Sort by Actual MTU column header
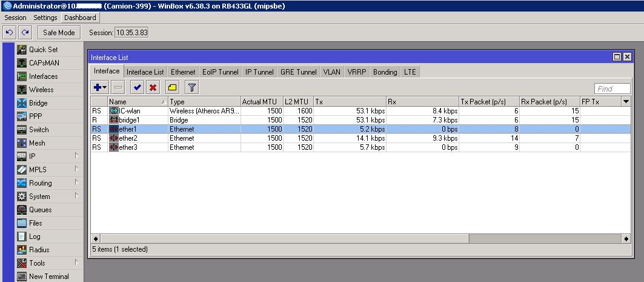 point(262,101)
